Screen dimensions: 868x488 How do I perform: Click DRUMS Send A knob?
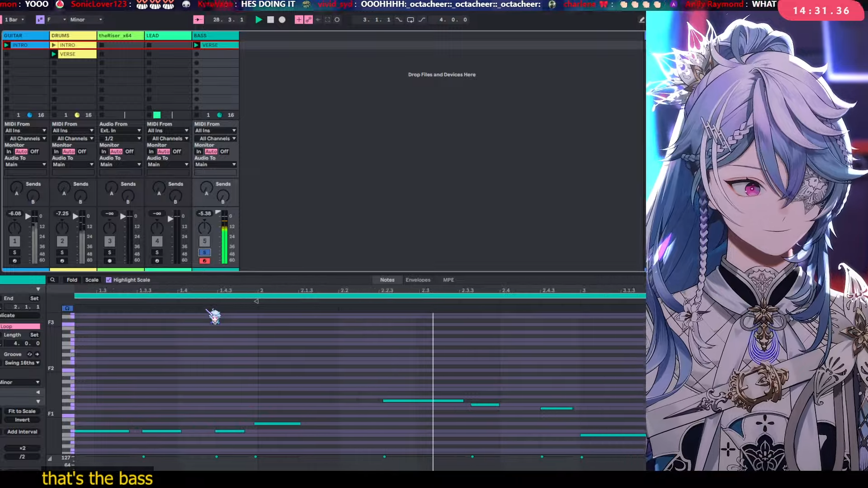[64, 187]
